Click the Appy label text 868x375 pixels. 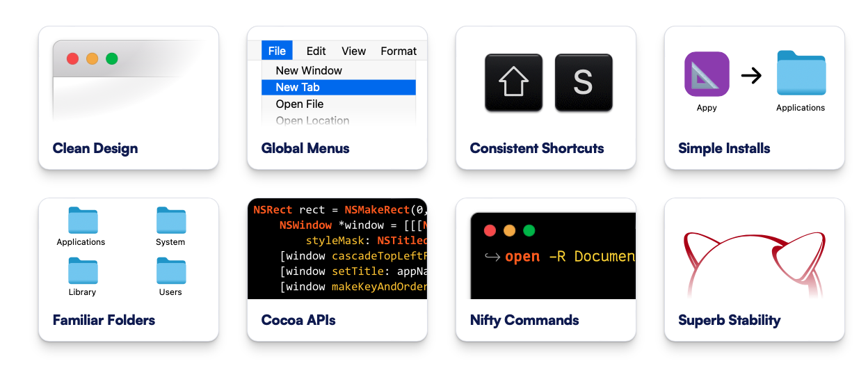(707, 108)
